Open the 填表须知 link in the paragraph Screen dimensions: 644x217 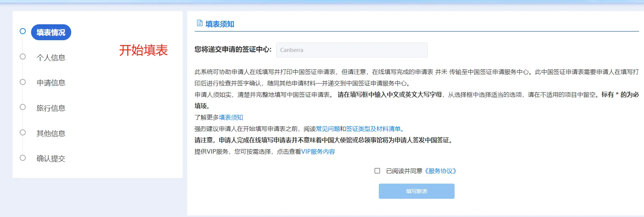point(231,118)
